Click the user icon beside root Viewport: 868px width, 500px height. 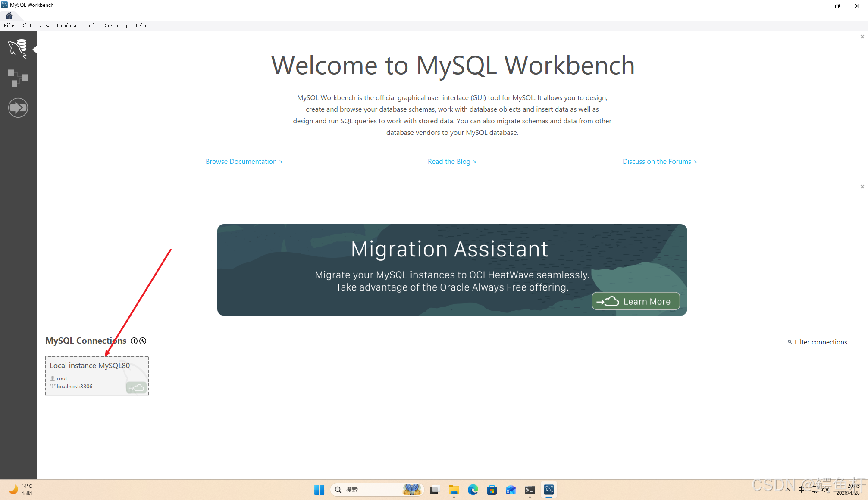(53, 378)
